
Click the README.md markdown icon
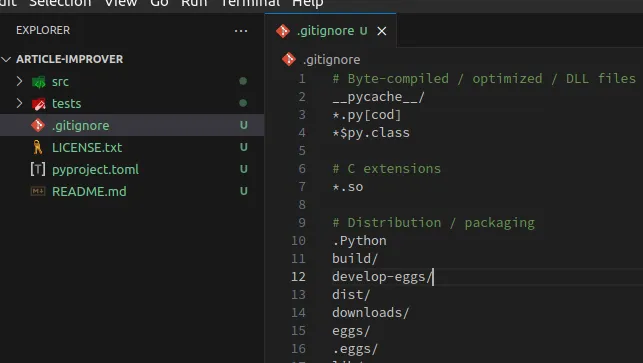38,191
